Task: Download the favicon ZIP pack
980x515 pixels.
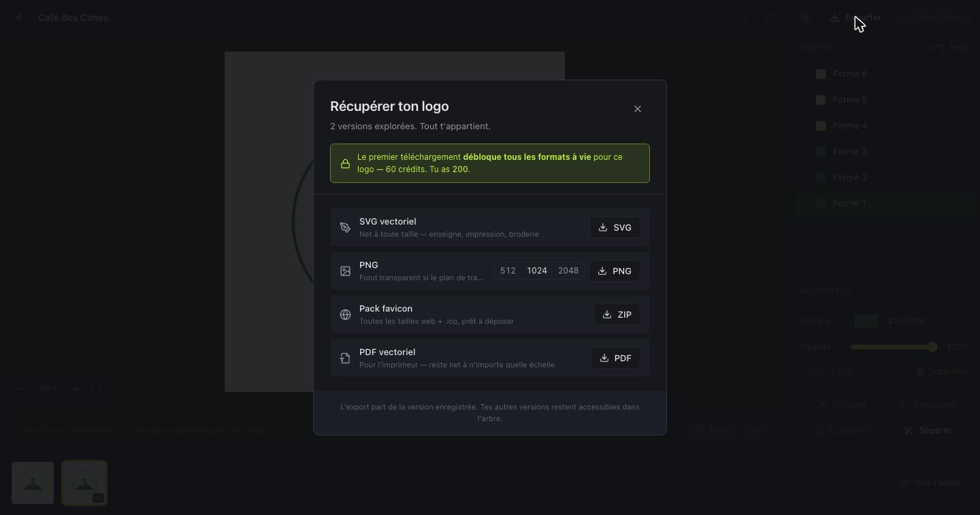Action: pyautogui.click(x=617, y=314)
